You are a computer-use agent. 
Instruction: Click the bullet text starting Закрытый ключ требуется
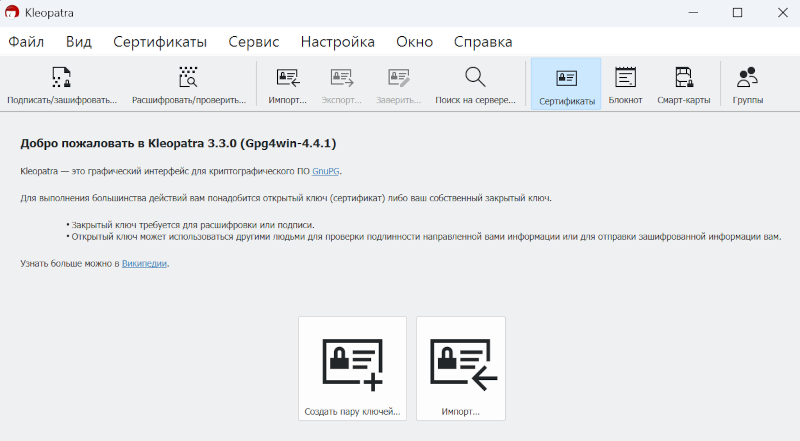[x=193, y=225]
